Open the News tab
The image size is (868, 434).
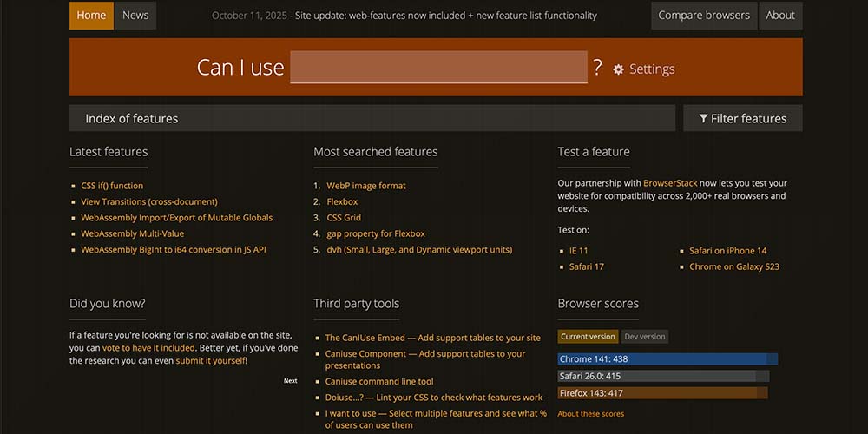click(x=135, y=16)
